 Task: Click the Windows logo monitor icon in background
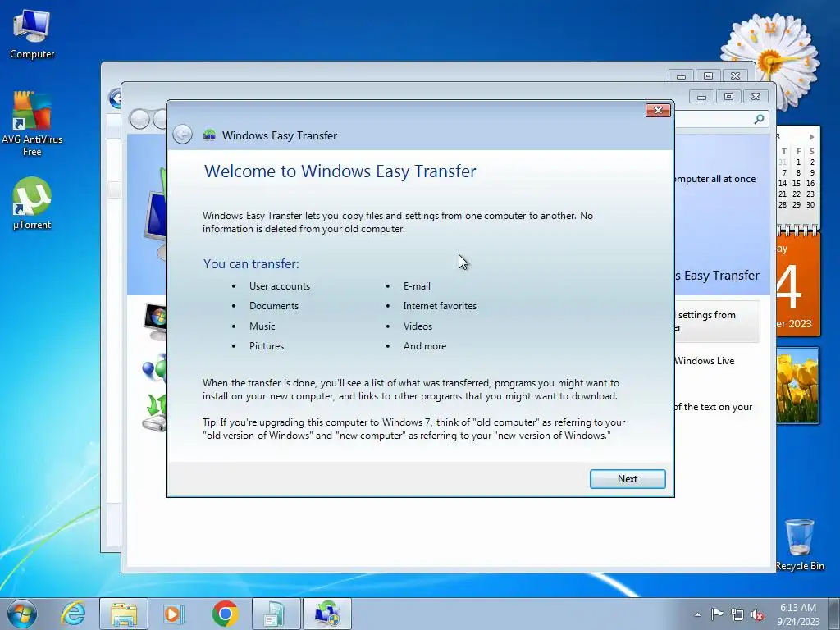[155, 321]
